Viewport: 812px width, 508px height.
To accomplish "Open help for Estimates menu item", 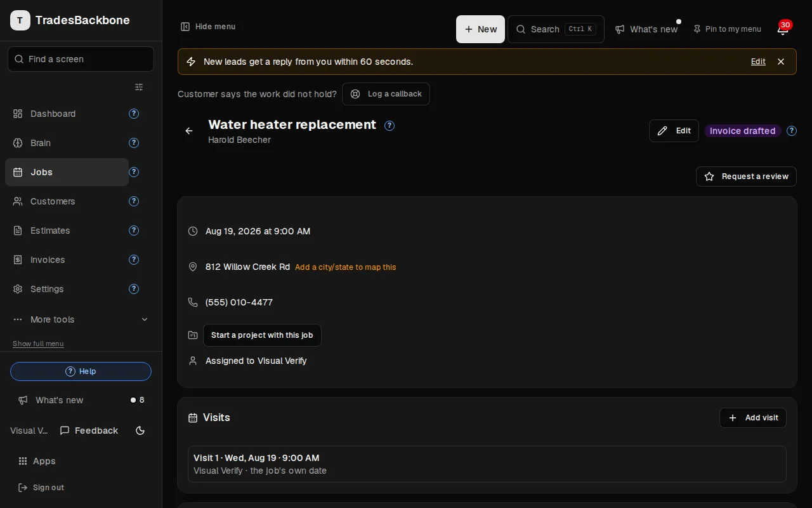I will (134, 231).
